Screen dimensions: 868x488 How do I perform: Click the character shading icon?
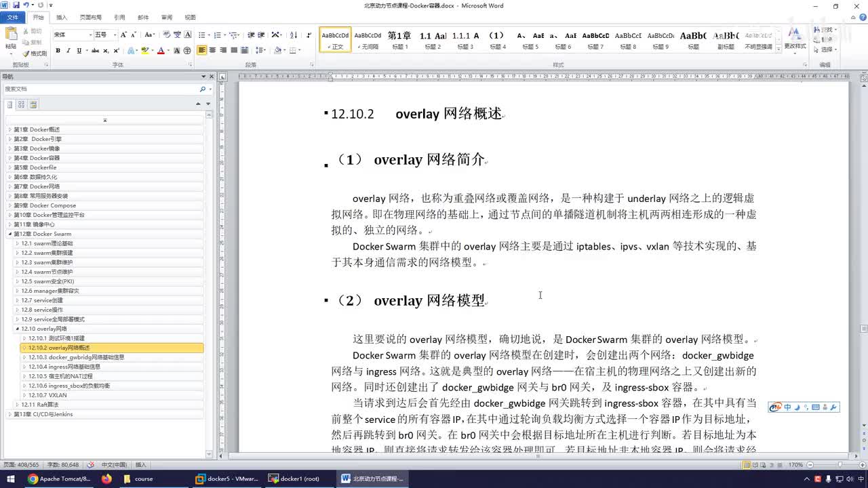click(x=177, y=50)
